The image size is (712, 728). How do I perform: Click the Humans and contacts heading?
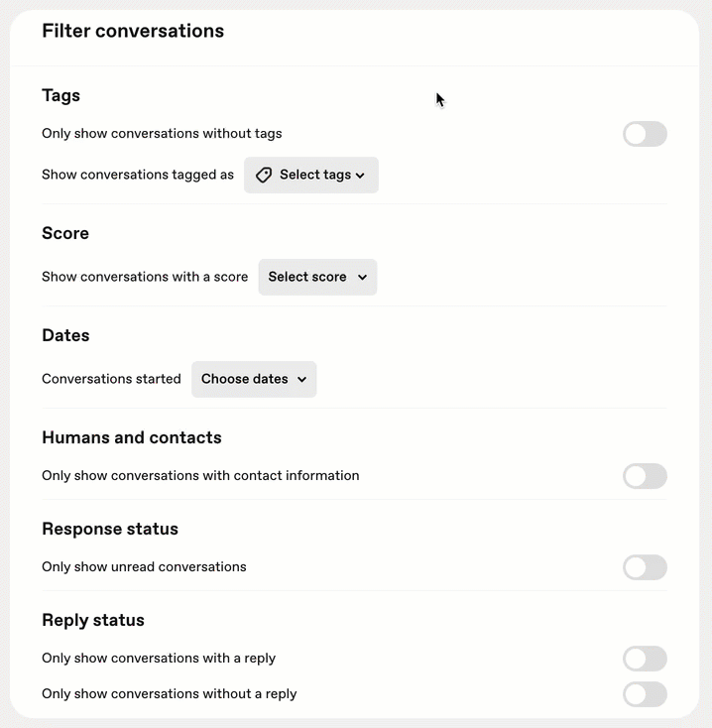coord(131,437)
